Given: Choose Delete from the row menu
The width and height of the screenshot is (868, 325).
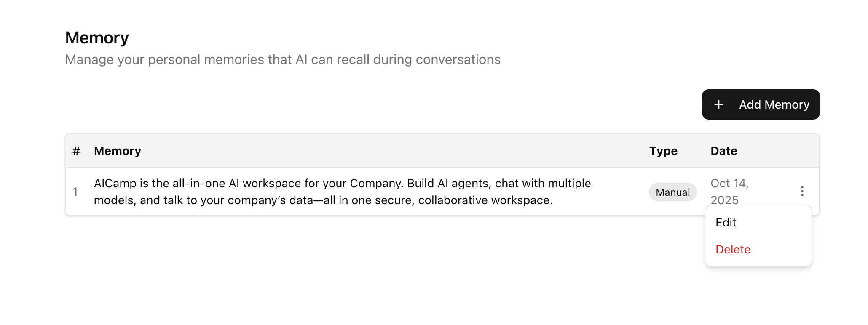Looking at the screenshot, I should (733, 249).
